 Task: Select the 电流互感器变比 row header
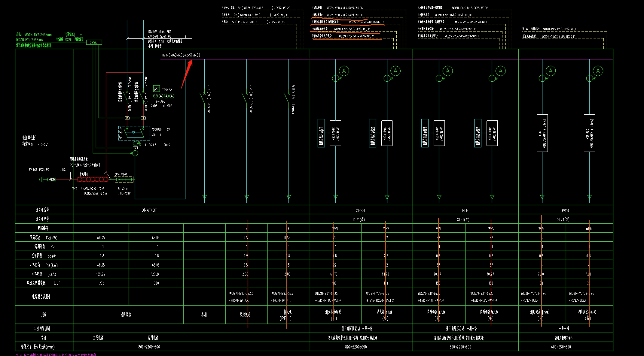click(x=44, y=283)
